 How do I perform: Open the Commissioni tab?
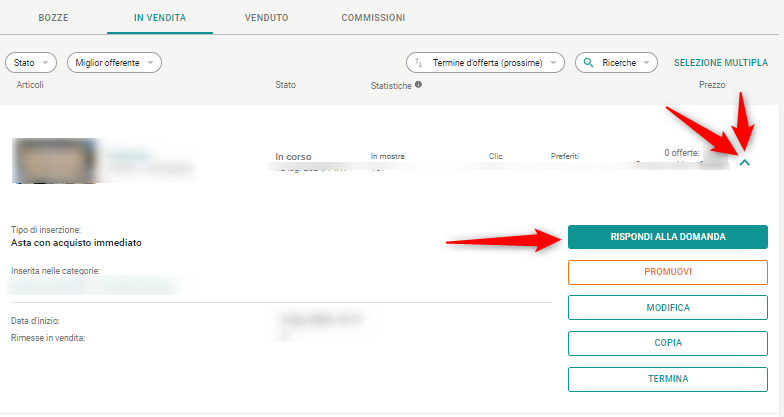pyautogui.click(x=373, y=18)
